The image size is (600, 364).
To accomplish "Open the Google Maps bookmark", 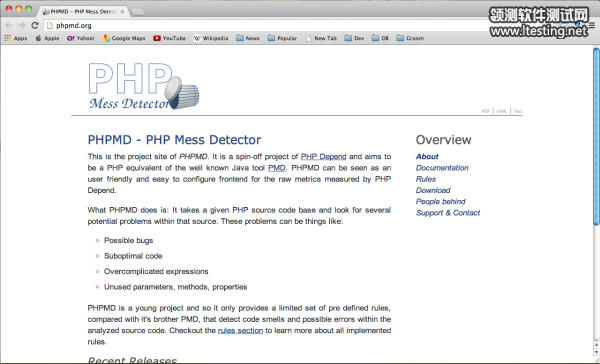I will tap(124, 38).
